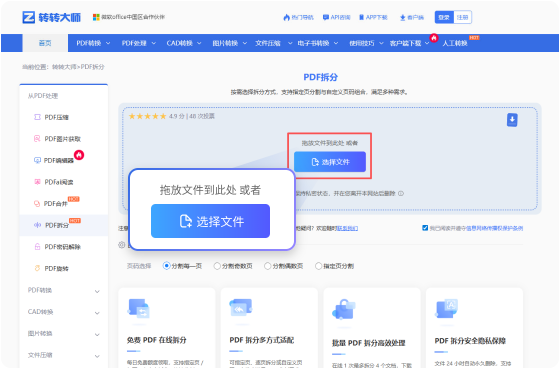Click 转转大师 in the breadcrumb

point(64,67)
